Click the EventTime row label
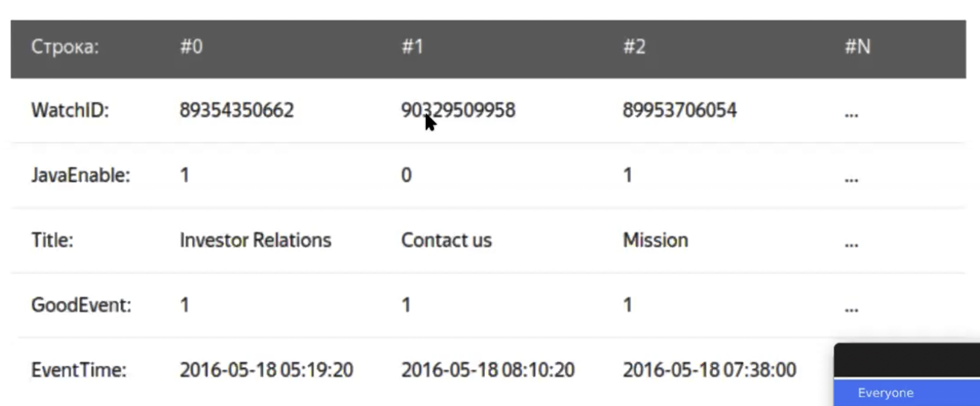This screenshot has width=980, height=406. pos(79,370)
